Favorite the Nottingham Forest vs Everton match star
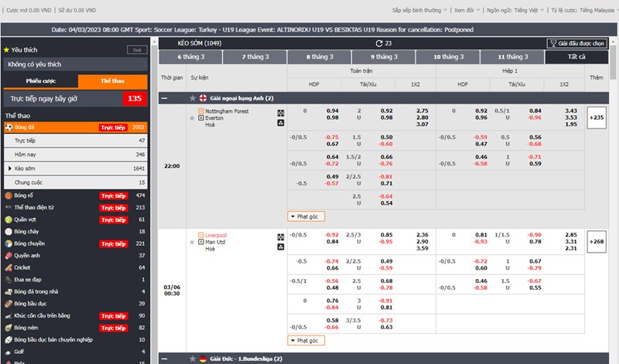This screenshot has height=364, width=619. click(x=192, y=118)
